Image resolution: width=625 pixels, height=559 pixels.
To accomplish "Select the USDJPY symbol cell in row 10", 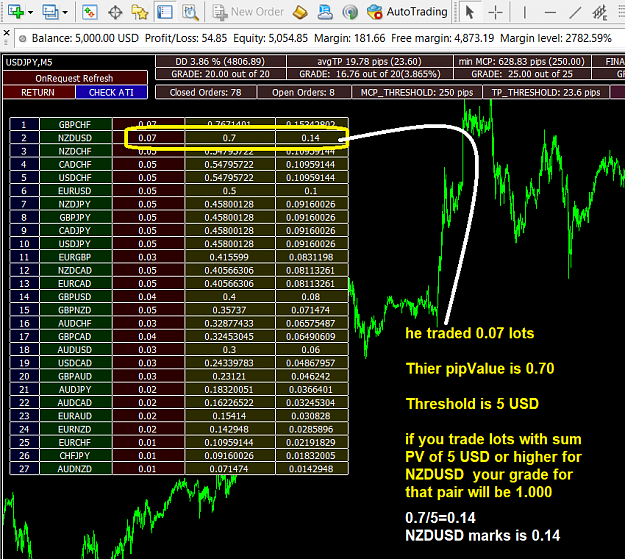I will [x=75, y=244].
